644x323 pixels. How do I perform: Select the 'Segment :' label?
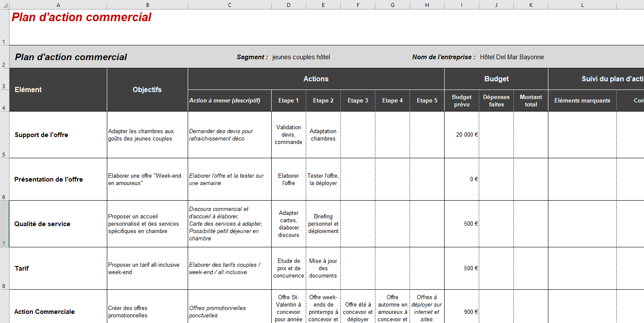pos(252,57)
